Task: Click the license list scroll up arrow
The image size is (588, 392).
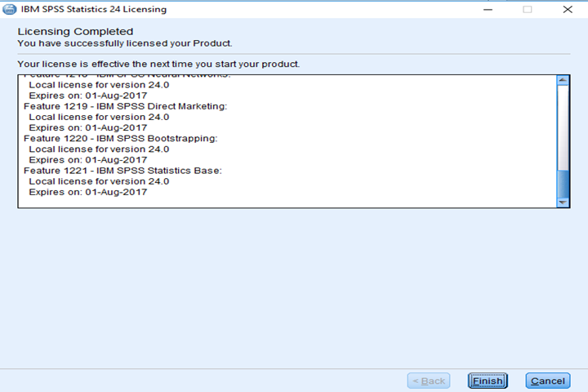Action: (563, 80)
